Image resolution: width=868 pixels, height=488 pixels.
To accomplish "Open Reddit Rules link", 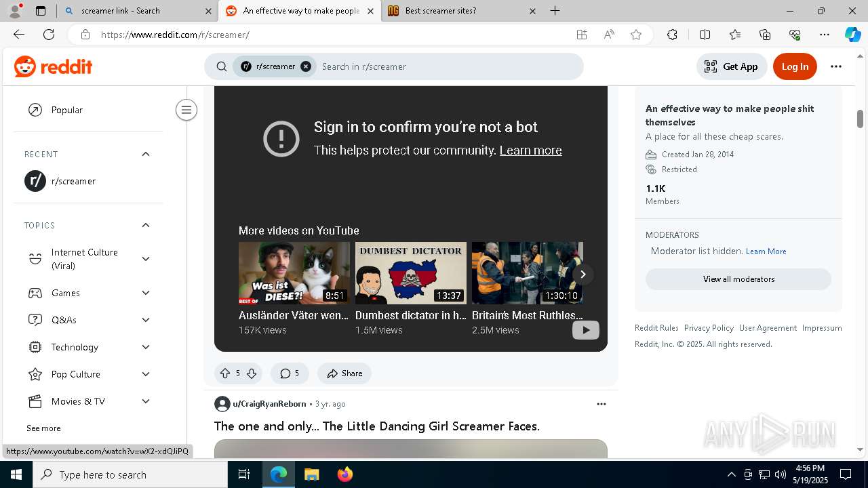I will click(656, 328).
